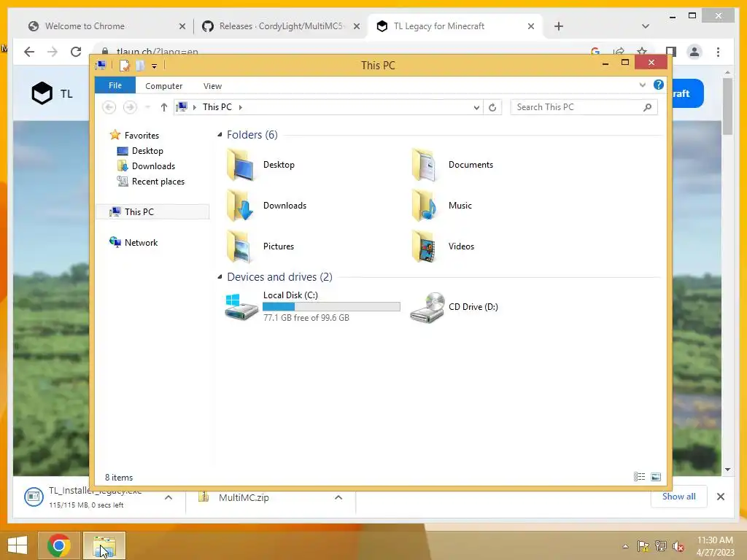This screenshot has width=747, height=560.
Task: Open the Documents folder icon
Action: pyautogui.click(x=425, y=165)
